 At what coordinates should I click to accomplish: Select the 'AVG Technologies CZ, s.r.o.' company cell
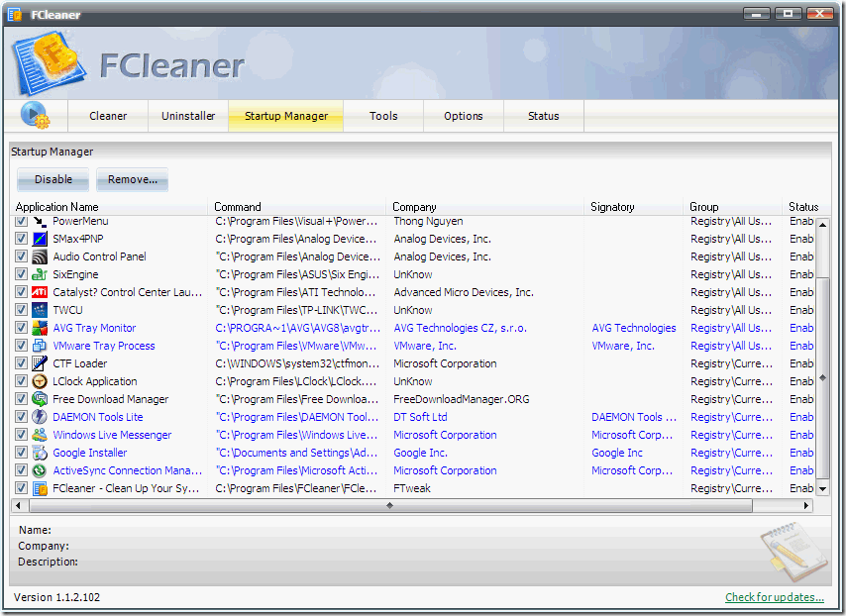[460, 328]
